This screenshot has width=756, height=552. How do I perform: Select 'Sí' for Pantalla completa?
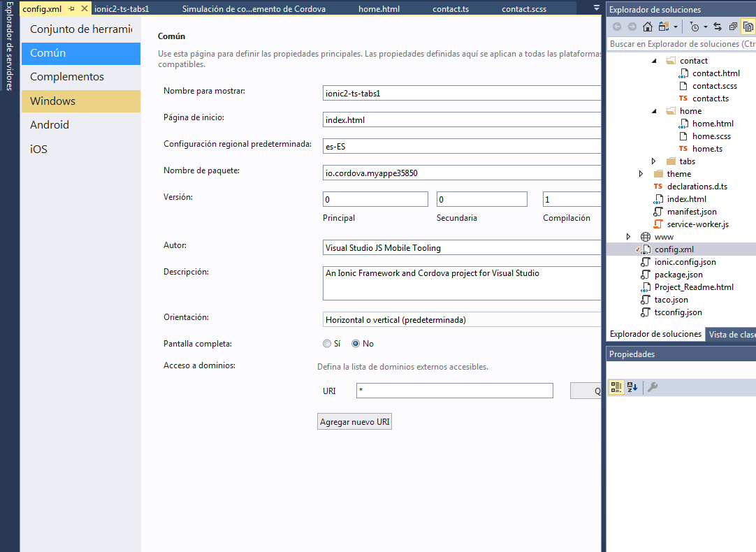click(x=327, y=344)
